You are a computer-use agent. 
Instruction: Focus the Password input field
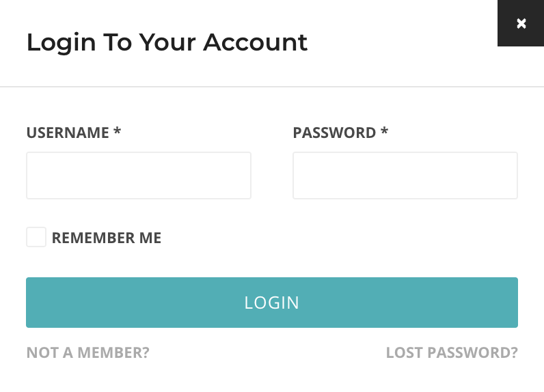pyautogui.click(x=405, y=176)
